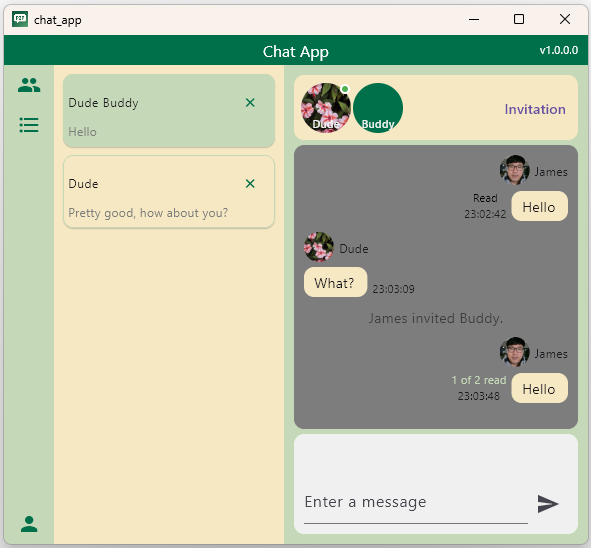Click Dude's flower avatar in chat header
This screenshot has height=548, width=591.
[x=326, y=108]
